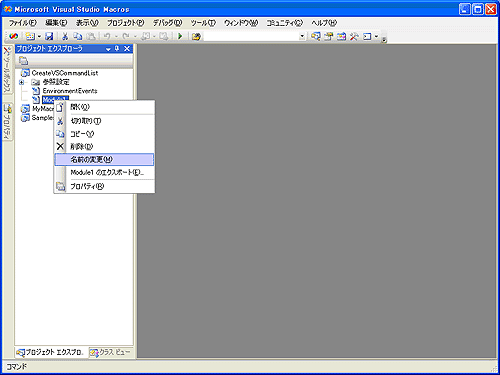
Task: Open the ヘルプ(H) menu
Action: click(x=324, y=23)
